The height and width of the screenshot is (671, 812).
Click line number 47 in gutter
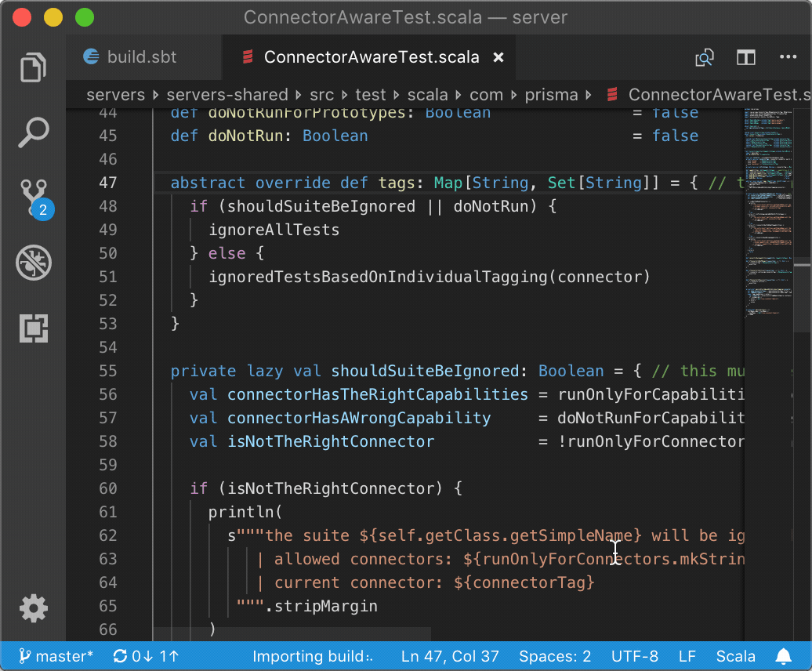(107, 183)
